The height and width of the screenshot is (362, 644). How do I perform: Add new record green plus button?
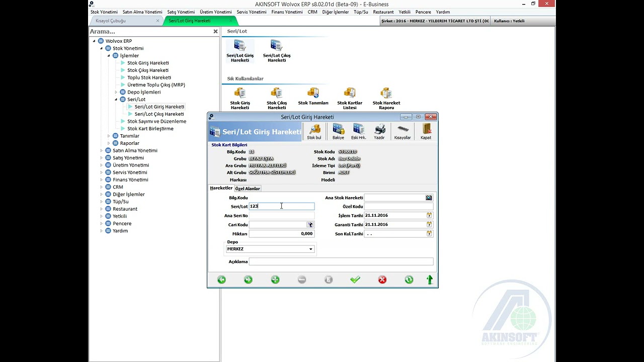point(275,280)
